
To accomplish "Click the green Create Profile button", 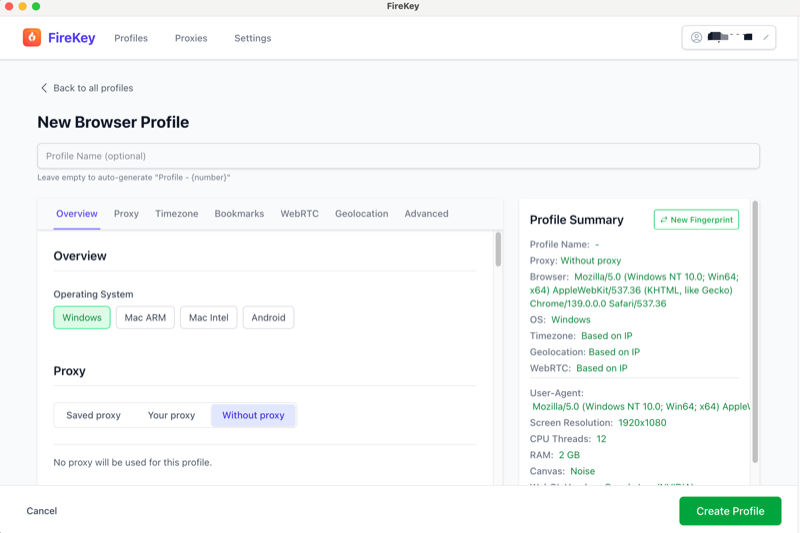I will coord(730,511).
